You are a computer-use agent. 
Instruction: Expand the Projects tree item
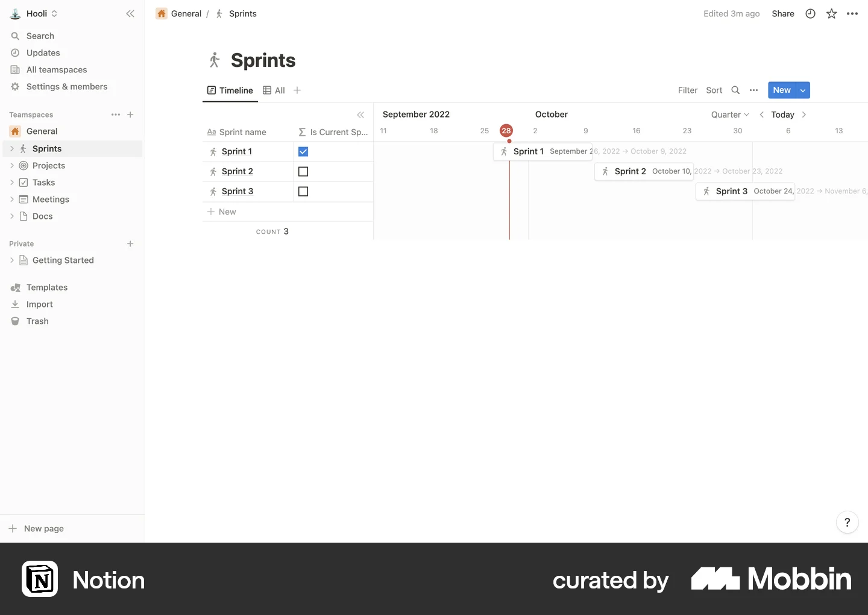[x=11, y=165]
